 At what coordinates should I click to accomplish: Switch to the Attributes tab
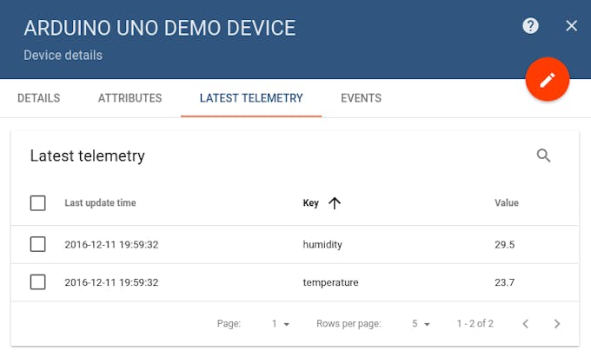click(129, 98)
